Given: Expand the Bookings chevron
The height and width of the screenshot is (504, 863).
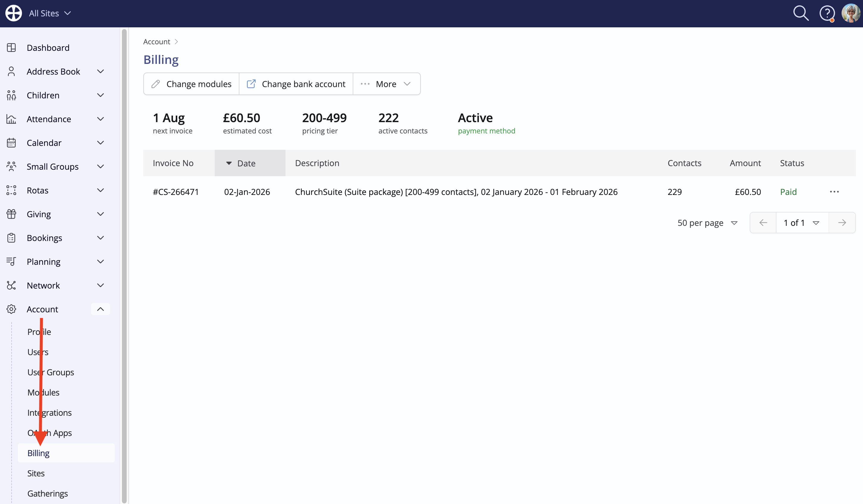Looking at the screenshot, I should pos(100,238).
